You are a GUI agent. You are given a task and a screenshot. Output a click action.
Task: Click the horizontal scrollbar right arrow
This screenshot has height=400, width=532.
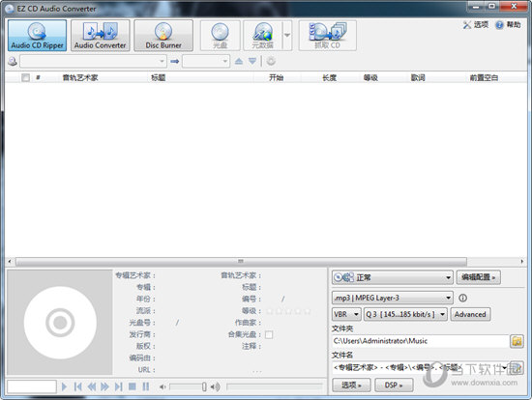(x=521, y=262)
